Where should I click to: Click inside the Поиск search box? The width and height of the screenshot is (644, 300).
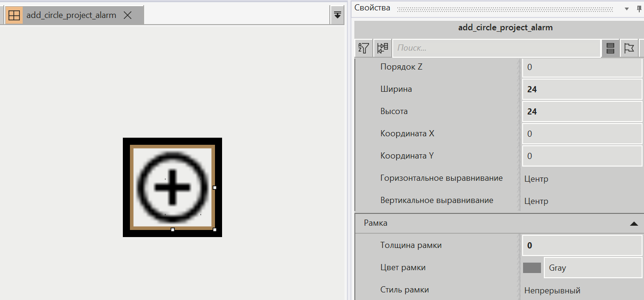tap(496, 48)
